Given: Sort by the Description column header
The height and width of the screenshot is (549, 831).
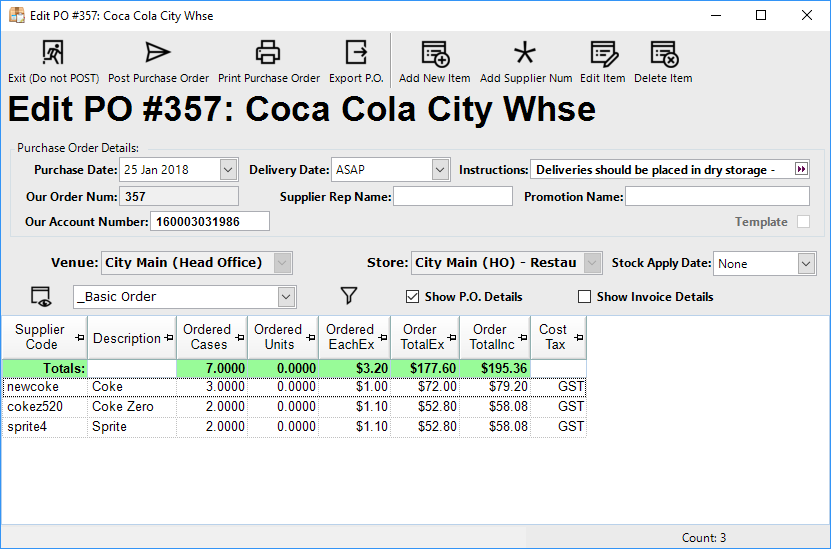Looking at the screenshot, I should pyautogui.click(x=127, y=338).
